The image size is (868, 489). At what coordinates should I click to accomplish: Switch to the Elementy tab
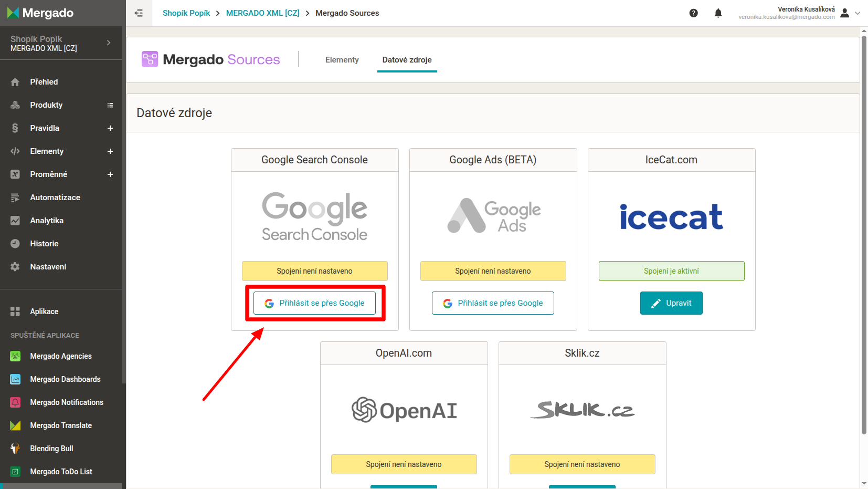[342, 60]
